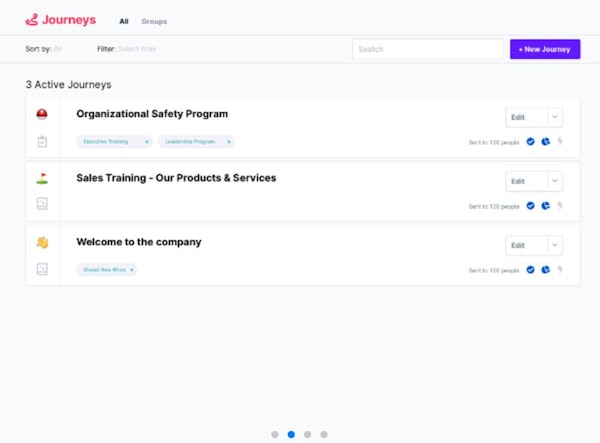Viewport: 600px width, 443px height.
Task: Open the pie chart analytics for Sales Training
Action: [545, 206]
